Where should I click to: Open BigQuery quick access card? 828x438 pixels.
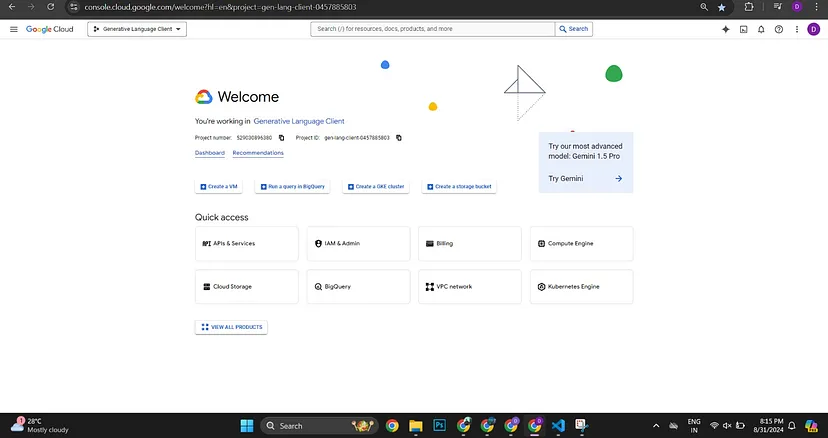point(359,287)
